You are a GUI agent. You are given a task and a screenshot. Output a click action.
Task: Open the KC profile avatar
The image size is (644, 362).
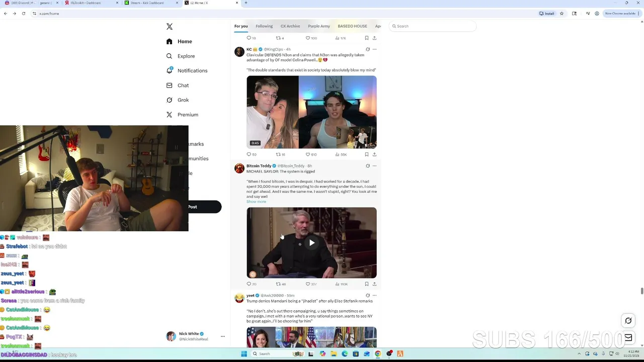click(x=239, y=52)
